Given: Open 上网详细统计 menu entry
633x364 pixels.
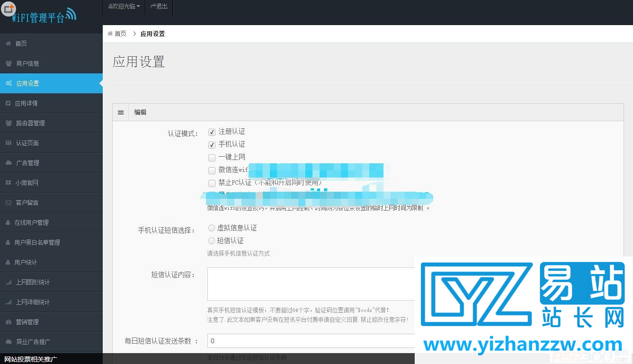Looking at the screenshot, I should click(51, 302).
